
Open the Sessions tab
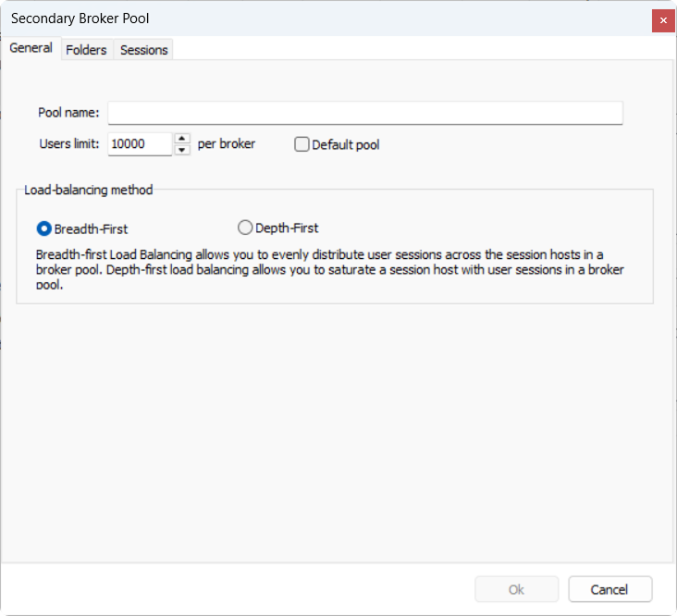(x=143, y=50)
